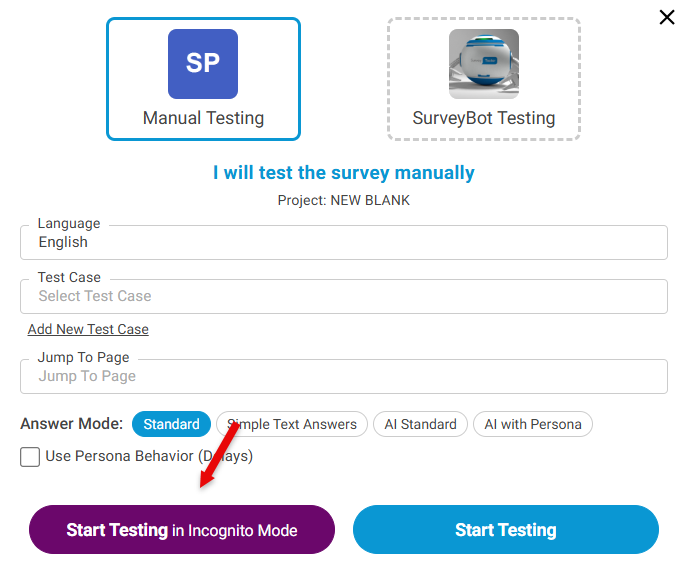Open the Language dropdown showing English
Viewport: 688px width, 573px height.
click(x=343, y=242)
